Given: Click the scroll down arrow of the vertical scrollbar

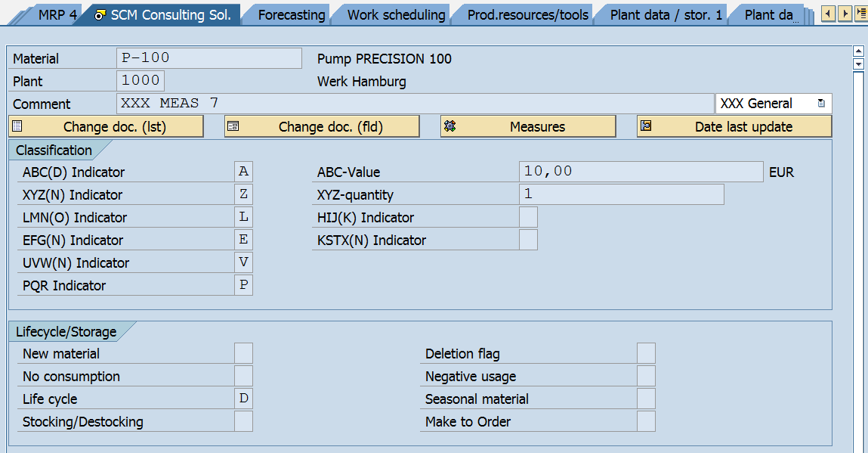Looking at the screenshot, I should pyautogui.click(x=857, y=64).
